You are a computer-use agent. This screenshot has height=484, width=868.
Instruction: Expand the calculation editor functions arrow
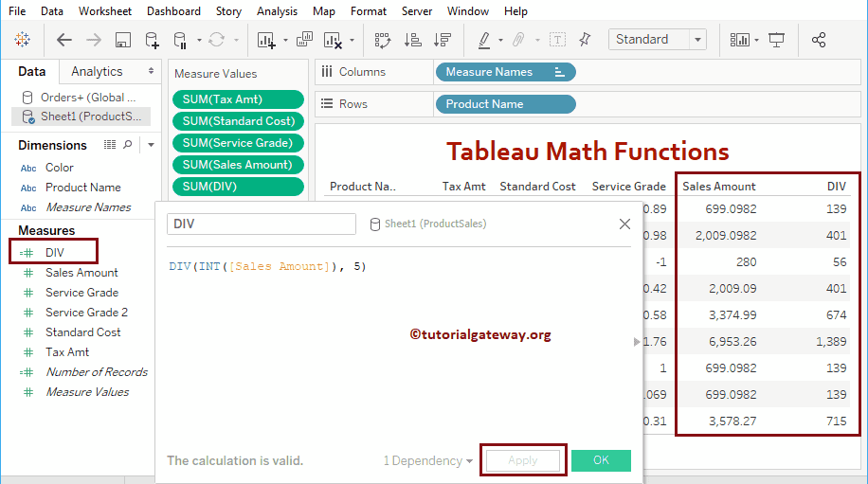(637, 342)
